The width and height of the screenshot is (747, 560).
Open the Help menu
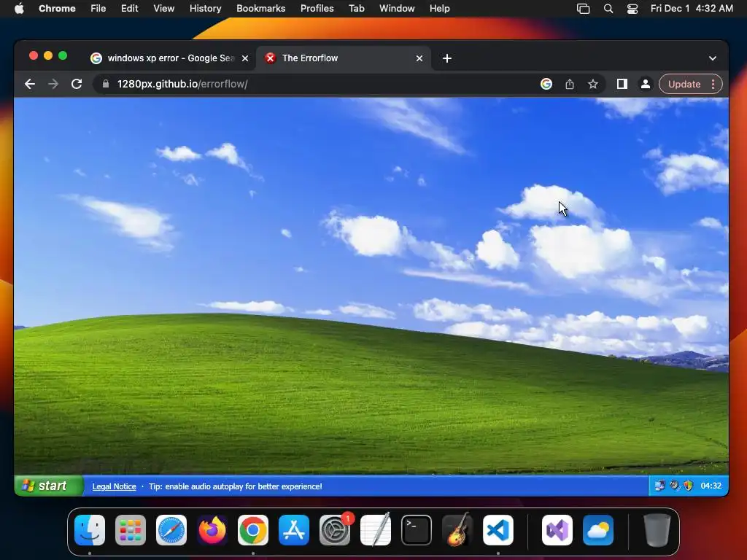click(439, 8)
